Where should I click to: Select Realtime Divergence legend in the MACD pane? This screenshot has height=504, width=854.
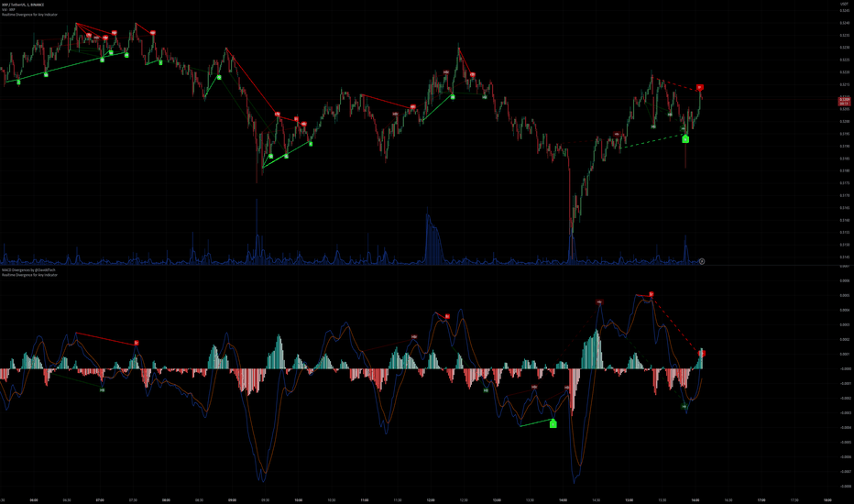[x=29, y=275]
